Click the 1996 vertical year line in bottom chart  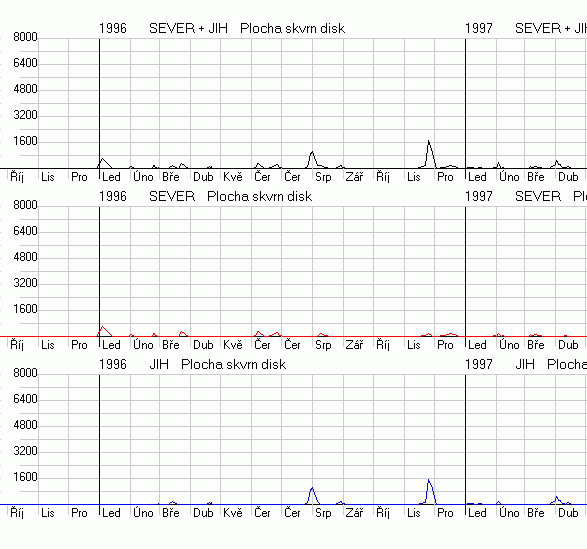pyautogui.click(x=100, y=440)
